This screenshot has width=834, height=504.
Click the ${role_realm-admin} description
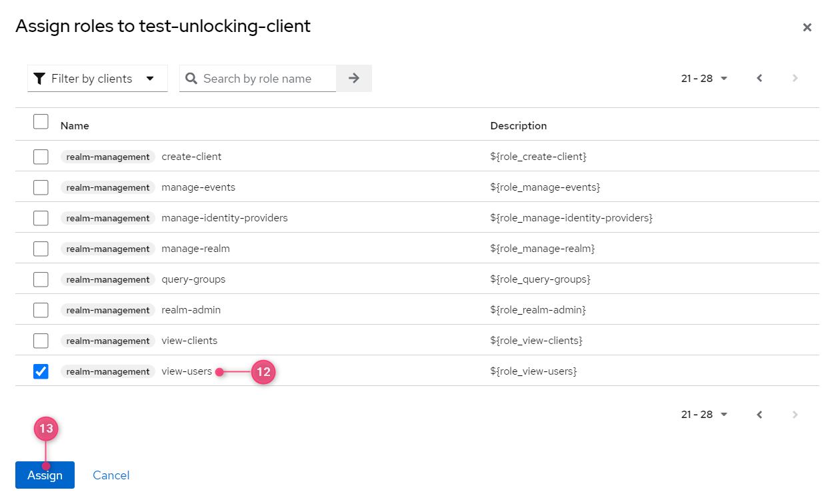538,310
